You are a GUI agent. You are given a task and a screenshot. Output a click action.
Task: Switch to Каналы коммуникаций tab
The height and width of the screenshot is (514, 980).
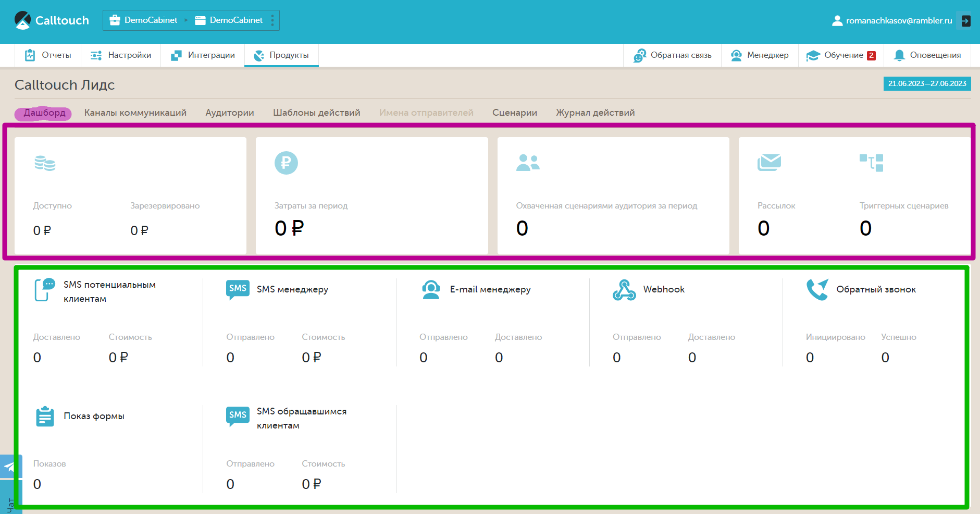click(x=135, y=113)
